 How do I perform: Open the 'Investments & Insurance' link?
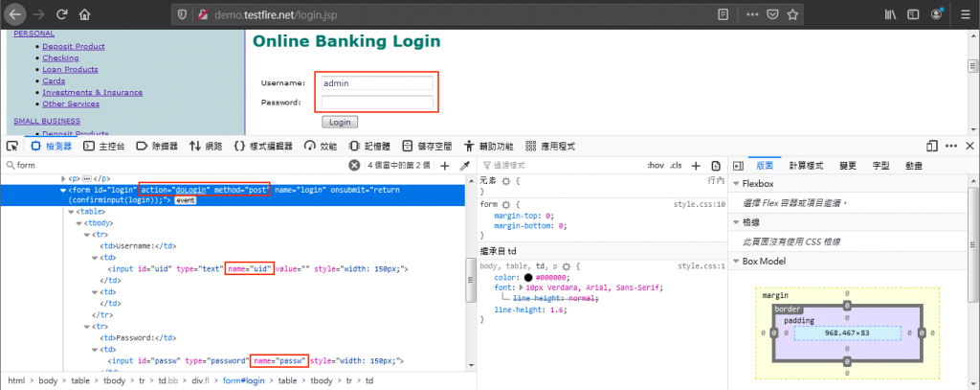coord(93,92)
